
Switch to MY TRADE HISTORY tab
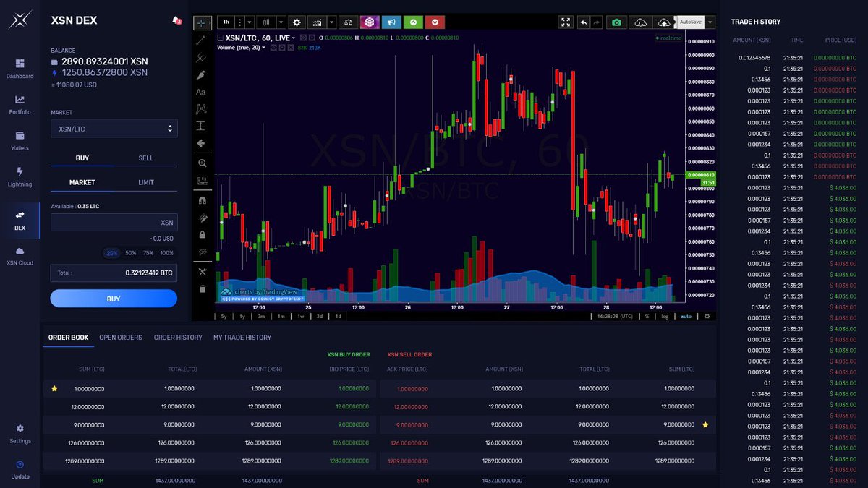[242, 338]
